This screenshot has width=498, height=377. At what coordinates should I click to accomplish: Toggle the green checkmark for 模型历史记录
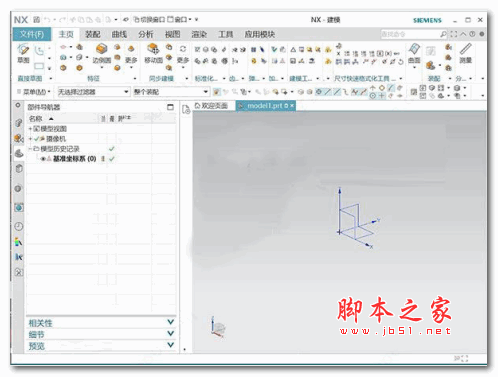click(112, 149)
